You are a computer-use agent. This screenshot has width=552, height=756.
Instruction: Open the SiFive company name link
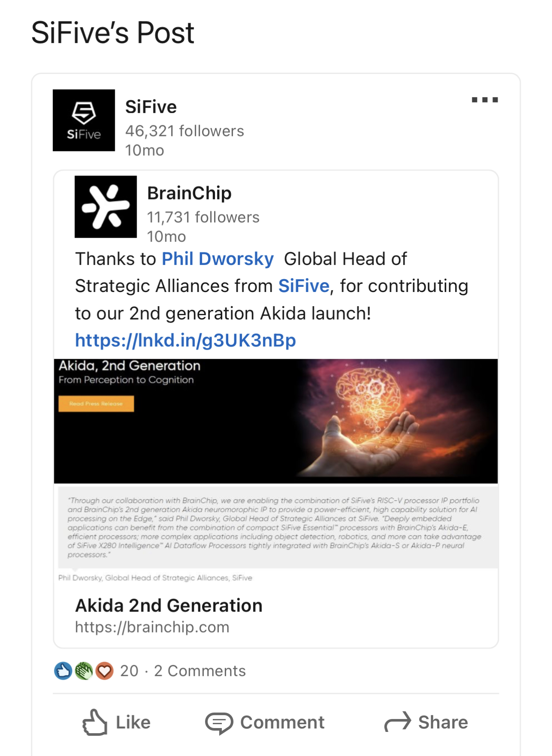pyautogui.click(x=151, y=107)
